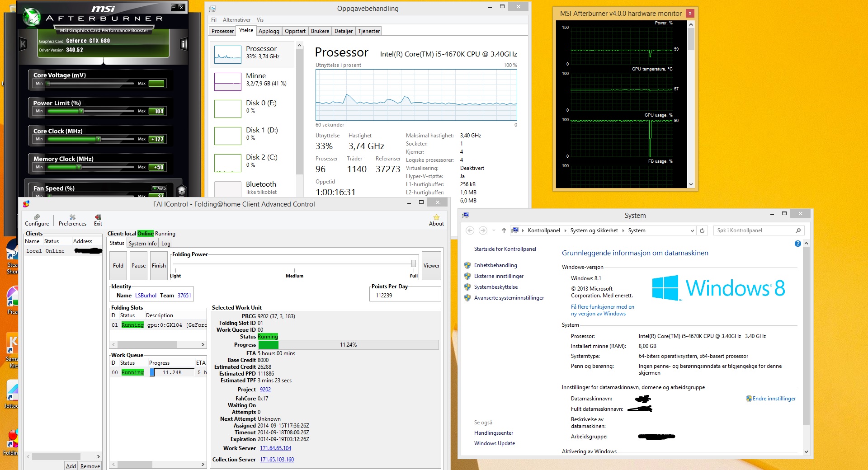Open Avanserte systeminnstillinger link
Viewport: 868px width, 470px height.
[509, 298]
